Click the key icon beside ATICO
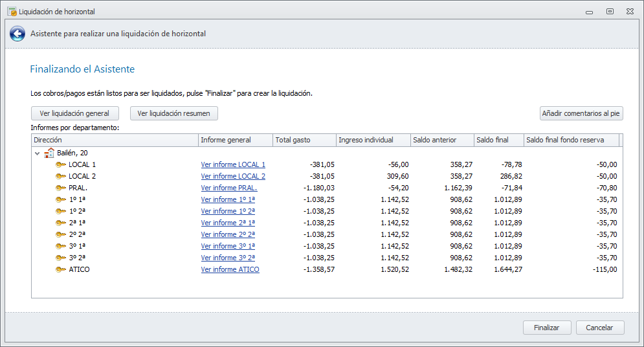This screenshot has height=347, width=644. (x=61, y=269)
